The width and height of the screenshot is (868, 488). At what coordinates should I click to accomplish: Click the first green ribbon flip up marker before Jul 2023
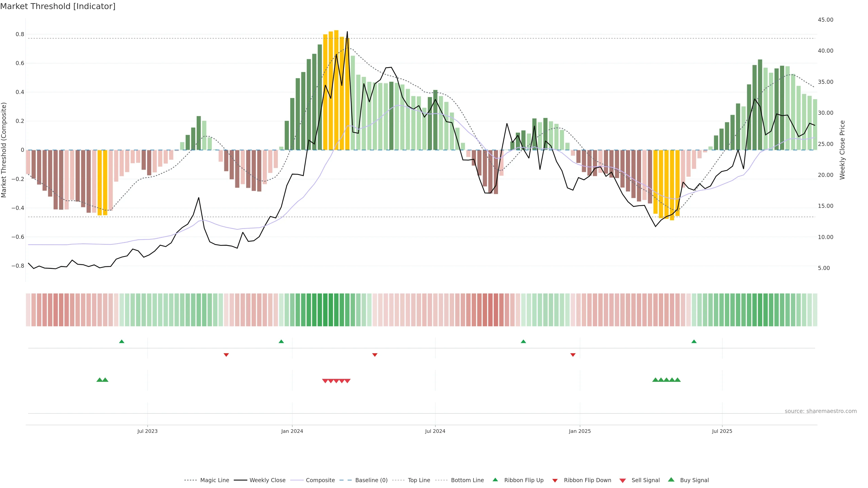(122, 342)
